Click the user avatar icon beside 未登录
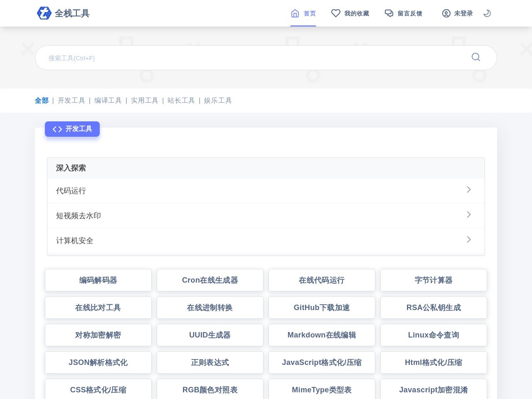This screenshot has width=532, height=399. pyautogui.click(x=446, y=13)
